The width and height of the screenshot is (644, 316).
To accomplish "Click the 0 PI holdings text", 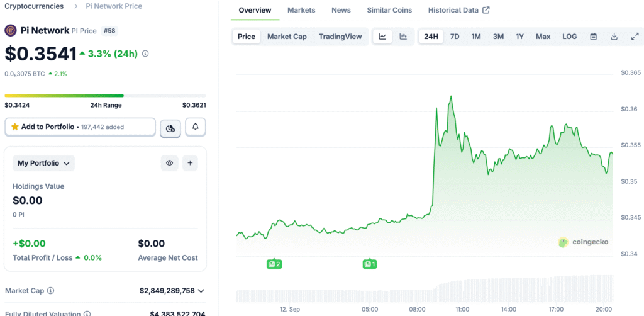I will pyautogui.click(x=18, y=215).
